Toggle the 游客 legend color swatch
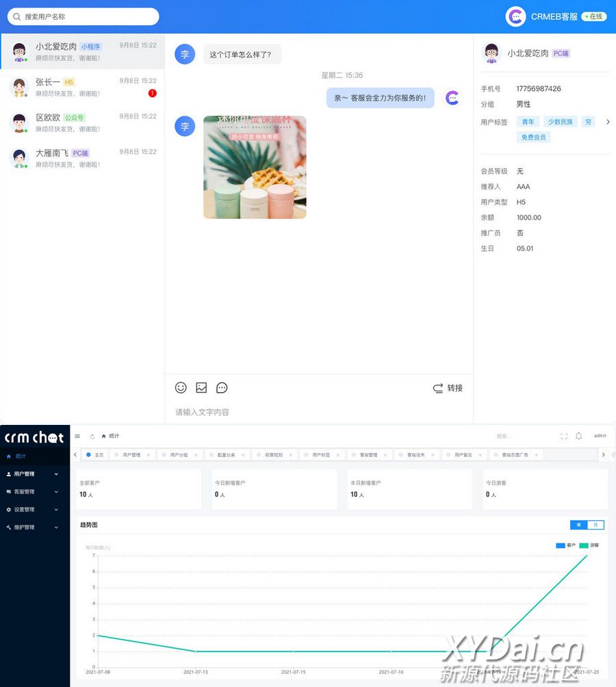616x687 pixels. [584, 545]
